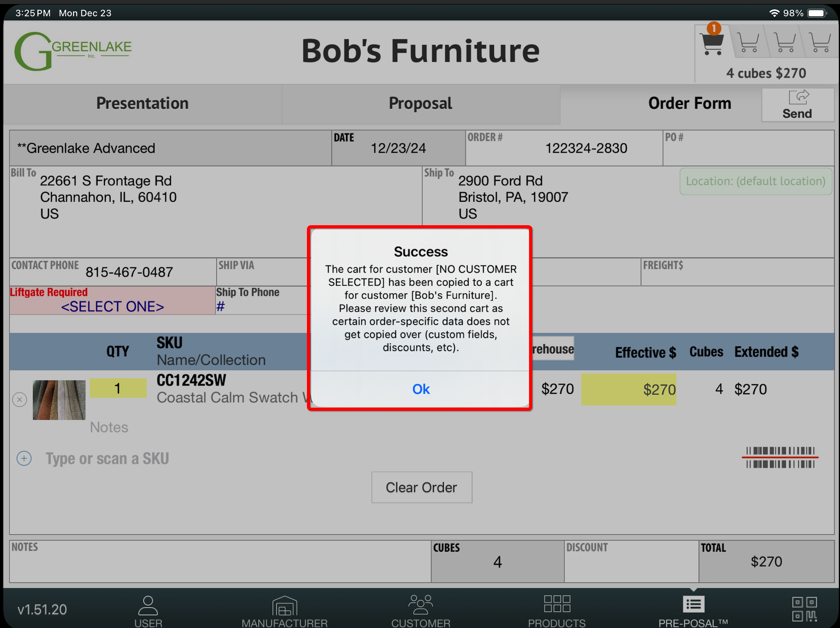The height and width of the screenshot is (628, 840).
Task: Switch to the Presentation tab
Action: pos(142,103)
